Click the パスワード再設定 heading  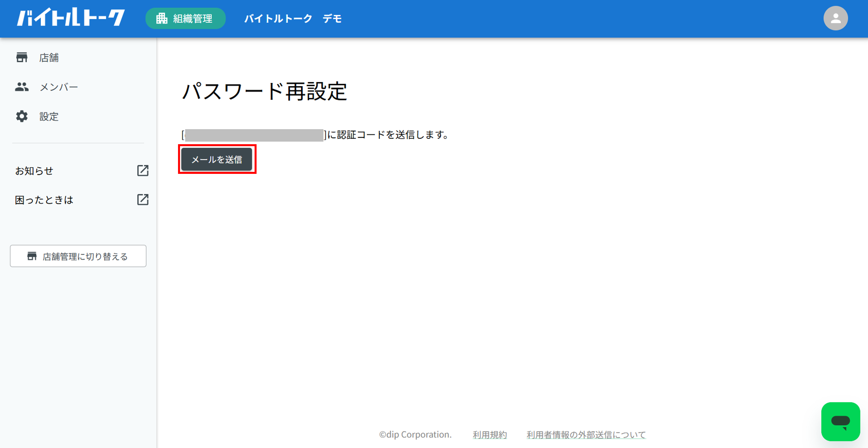tap(264, 91)
